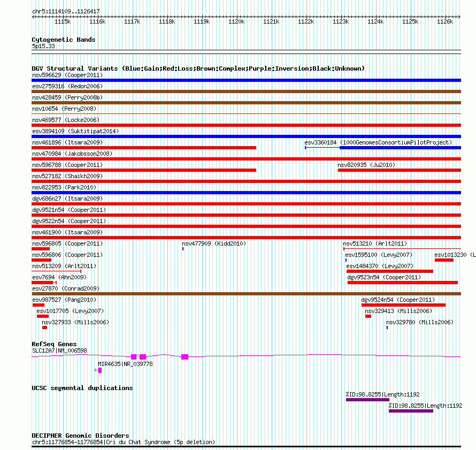
Task: Click the brown bar under nsv428459 (Perry2008b)
Action: coord(246,103)
